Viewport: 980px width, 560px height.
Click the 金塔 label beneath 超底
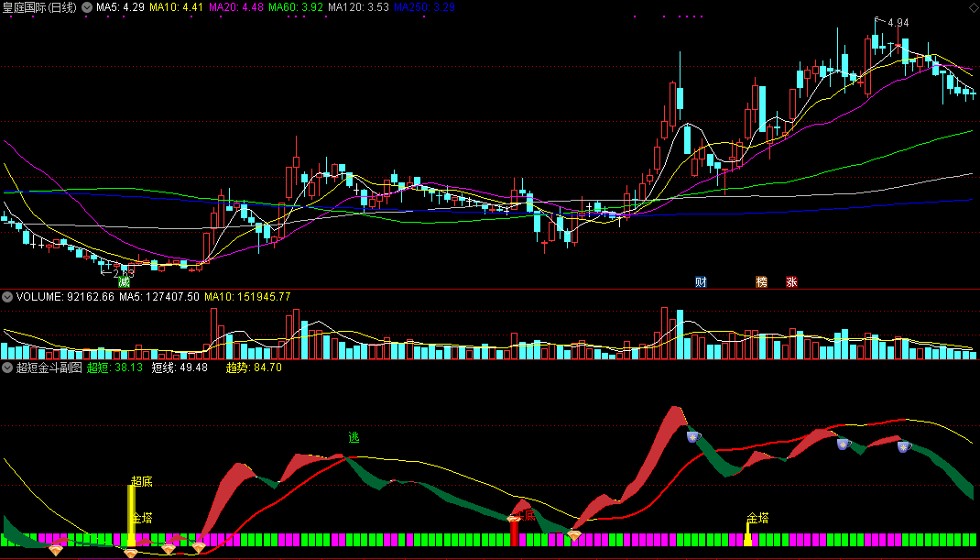142,518
